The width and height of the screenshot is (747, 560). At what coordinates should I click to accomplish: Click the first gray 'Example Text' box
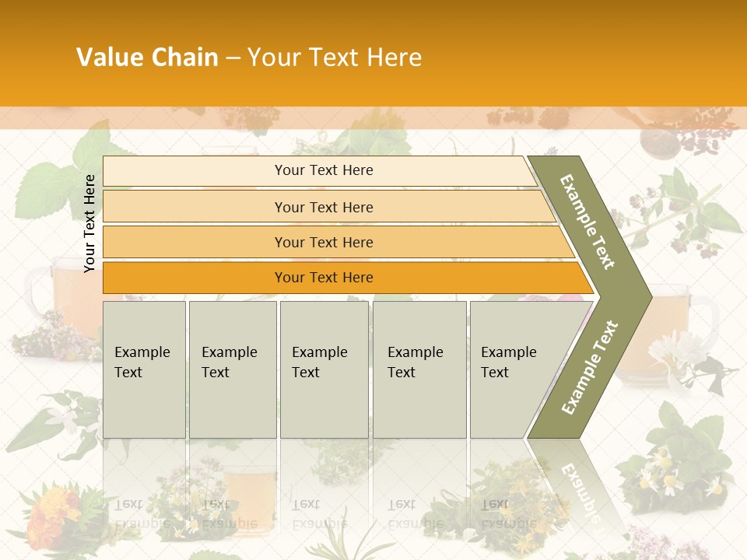point(144,369)
